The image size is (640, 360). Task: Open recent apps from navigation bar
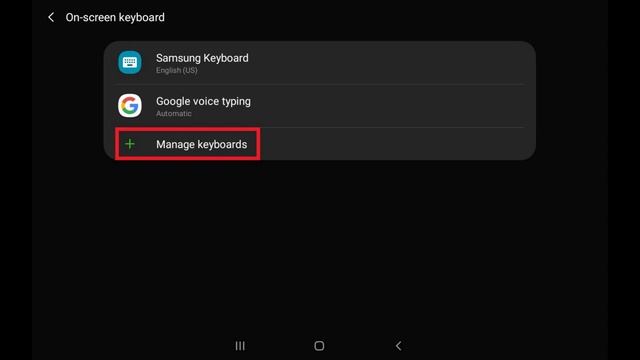(x=240, y=346)
